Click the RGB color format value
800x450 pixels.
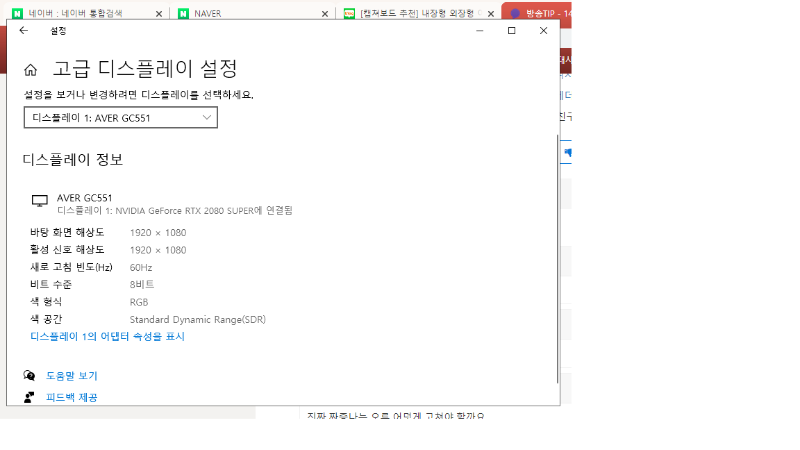139,302
